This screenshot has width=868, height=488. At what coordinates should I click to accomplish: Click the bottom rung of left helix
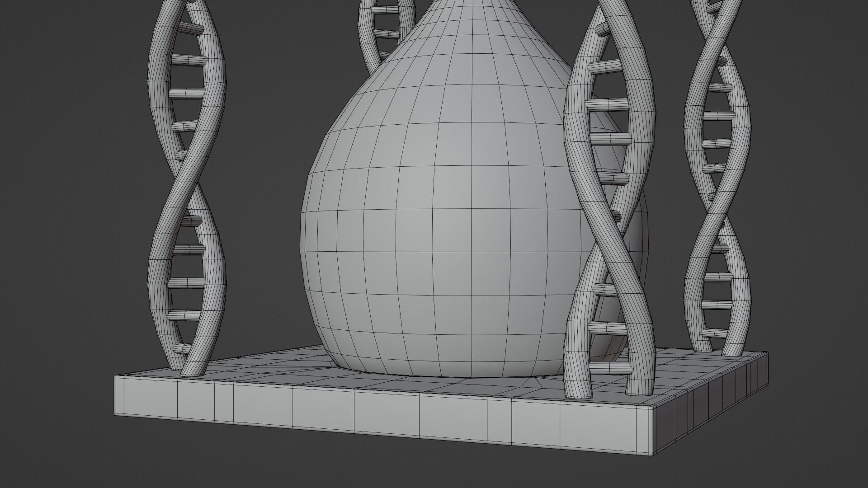(182, 348)
